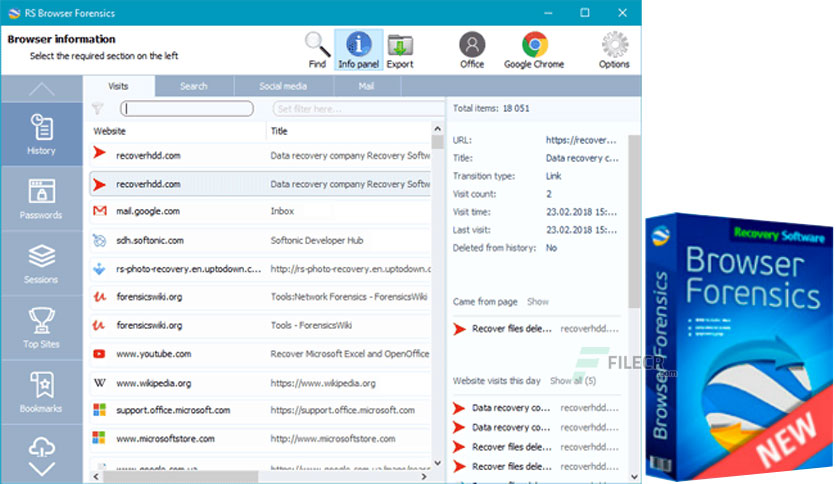Image resolution: width=836 pixels, height=484 pixels.
Task: Click forensicswiki icon for Tools:Network Forensics row
Action: (x=99, y=297)
